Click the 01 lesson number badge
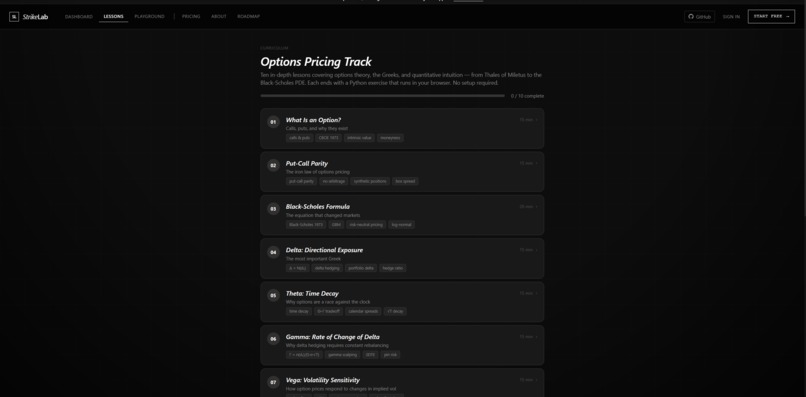 (x=273, y=122)
